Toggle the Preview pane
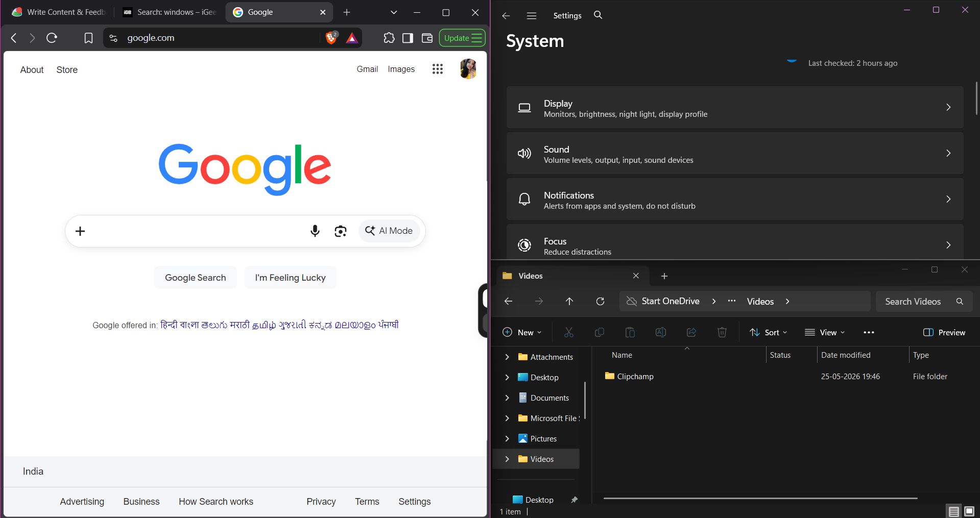The height and width of the screenshot is (518, 980). point(944,332)
